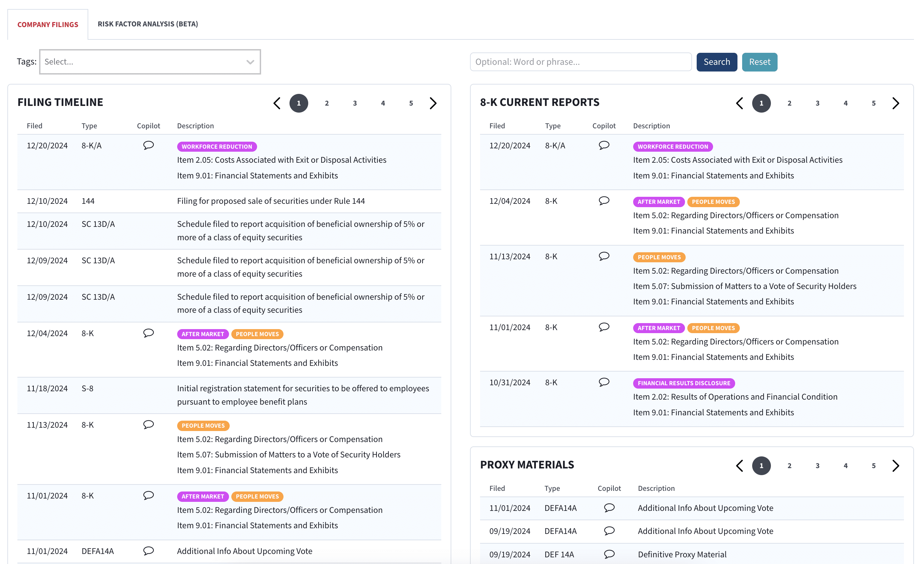
Task: Open the 12/10/2024 SC 13D/A filing row
Action: (x=229, y=231)
